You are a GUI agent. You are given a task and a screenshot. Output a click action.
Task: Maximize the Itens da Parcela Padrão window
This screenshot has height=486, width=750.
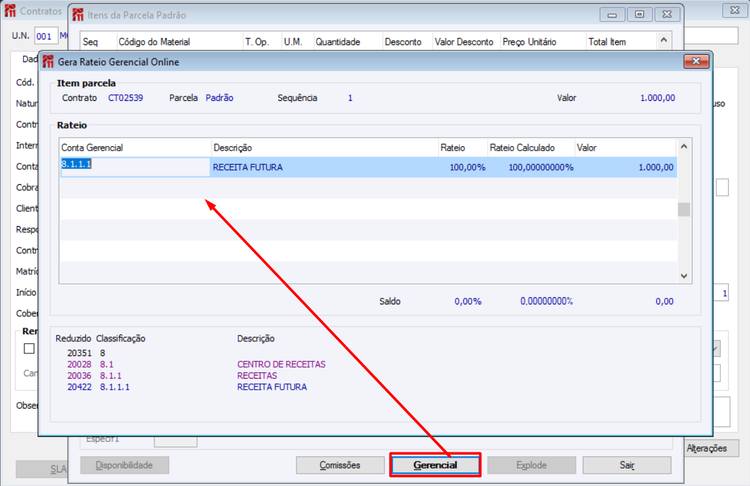(x=640, y=15)
